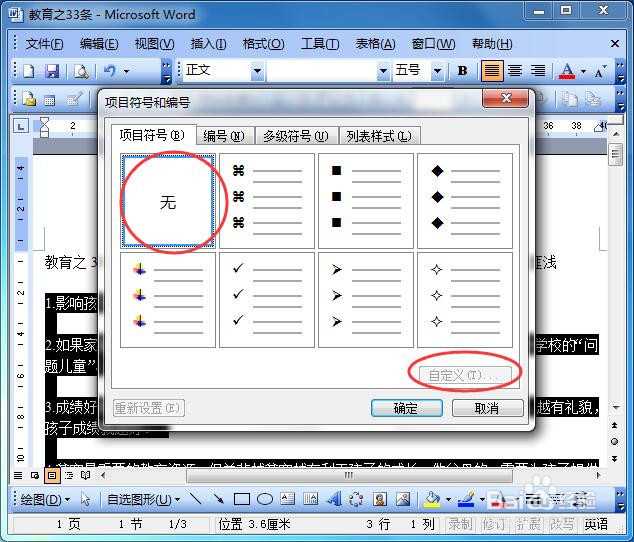
Task: Switch to the 多级符号(U) tab
Action: [296, 136]
